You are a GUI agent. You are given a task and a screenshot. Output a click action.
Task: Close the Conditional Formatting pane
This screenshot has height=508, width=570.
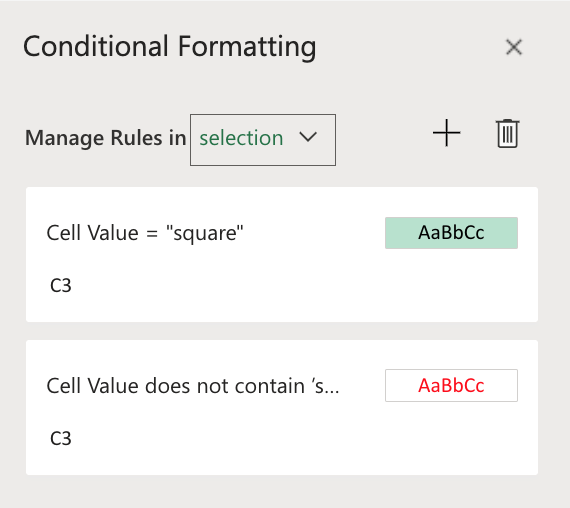click(514, 47)
